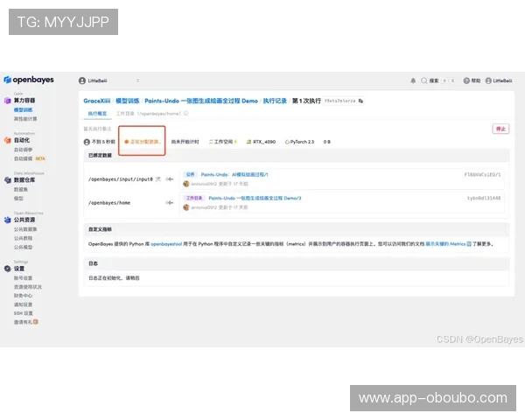Screen dimensions: 525x420
Task: Open 资源使用状况 in the sidebar
Action: pos(28,287)
